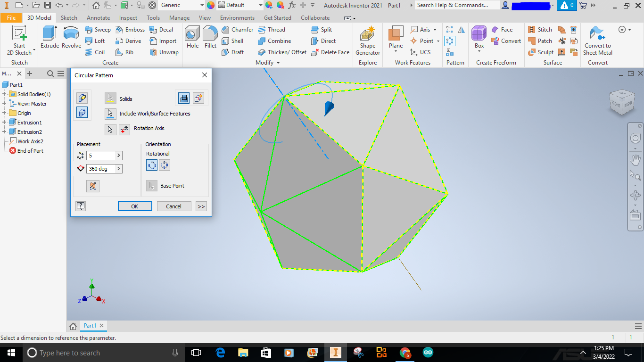Viewport: 644px width, 362px height.
Task: Toggle Pattern a solid mode
Action: (x=82, y=112)
